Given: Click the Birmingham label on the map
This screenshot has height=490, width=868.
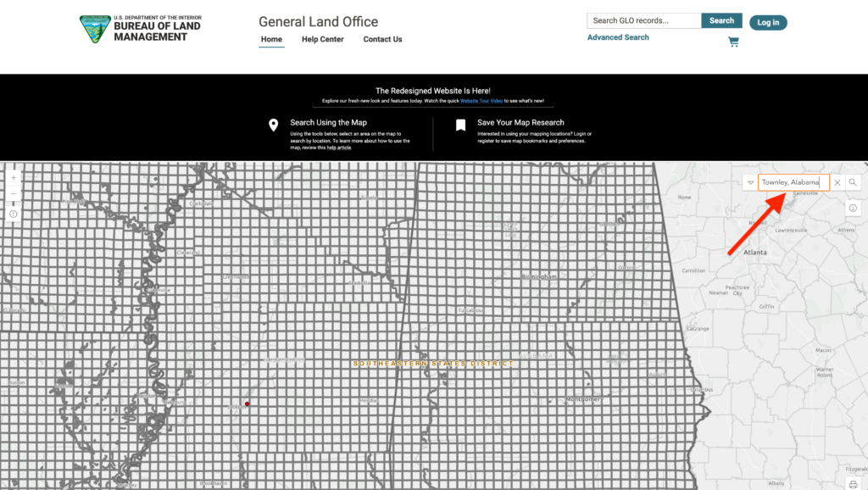Looking at the screenshot, I should [x=538, y=276].
